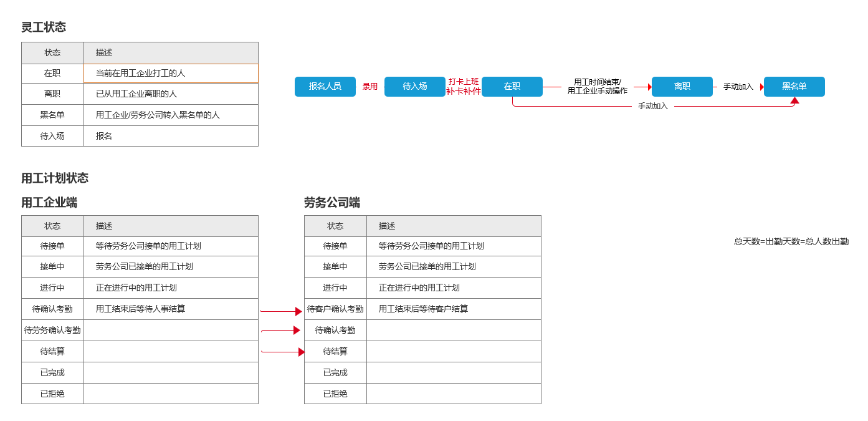
Task: Click 等待劳务公司接单的用工计划 in 用工企业端 table
Action: click(x=171, y=246)
